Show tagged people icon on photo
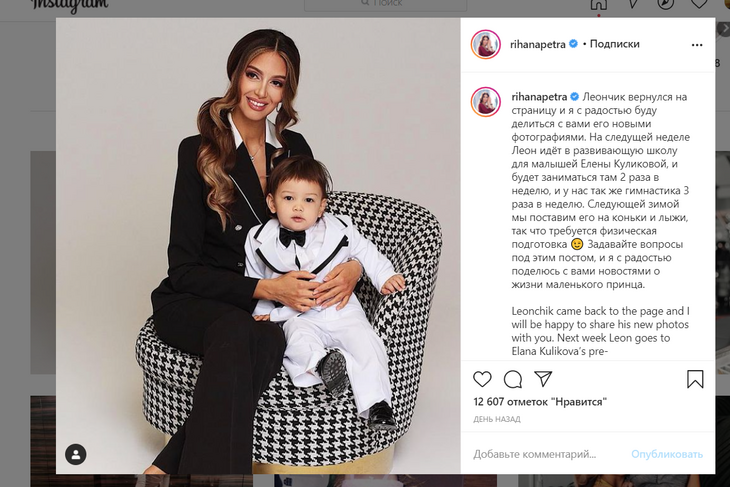Image resolution: width=730 pixels, height=487 pixels. (x=76, y=454)
